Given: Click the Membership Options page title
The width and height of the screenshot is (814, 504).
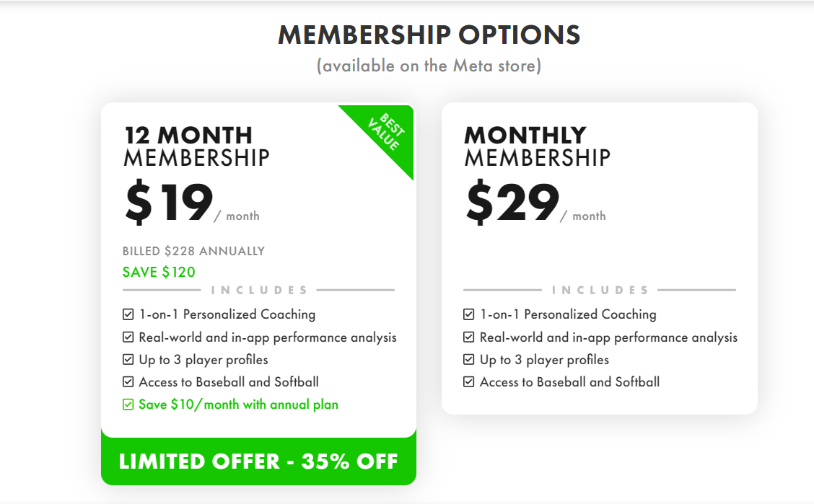Looking at the screenshot, I should (429, 35).
